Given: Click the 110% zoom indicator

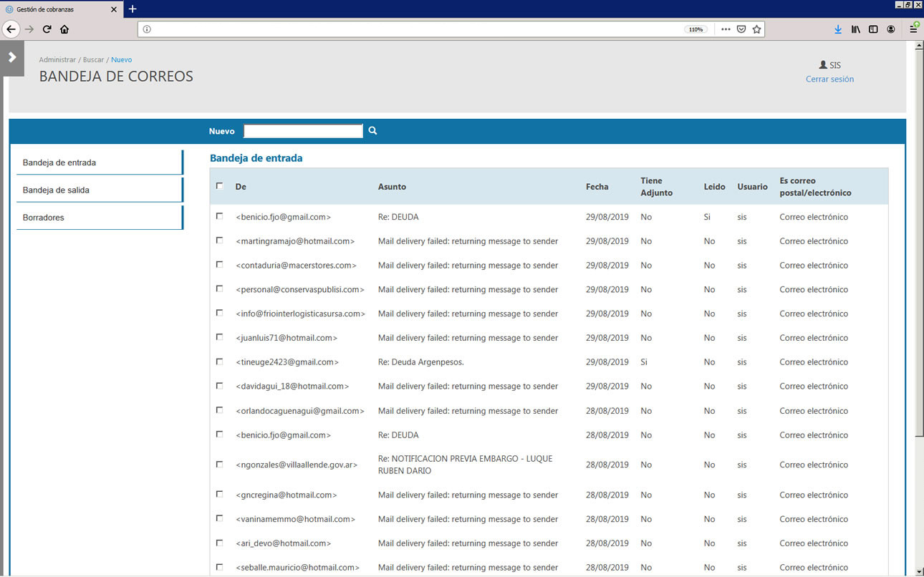Looking at the screenshot, I should pyautogui.click(x=696, y=29).
